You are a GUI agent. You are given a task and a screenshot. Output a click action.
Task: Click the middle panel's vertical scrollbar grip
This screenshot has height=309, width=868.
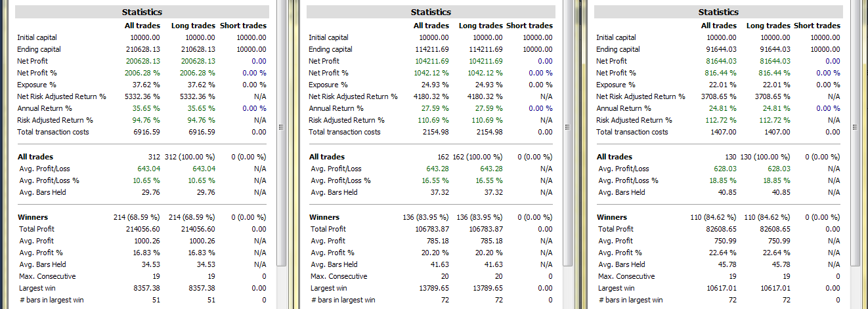570,129
